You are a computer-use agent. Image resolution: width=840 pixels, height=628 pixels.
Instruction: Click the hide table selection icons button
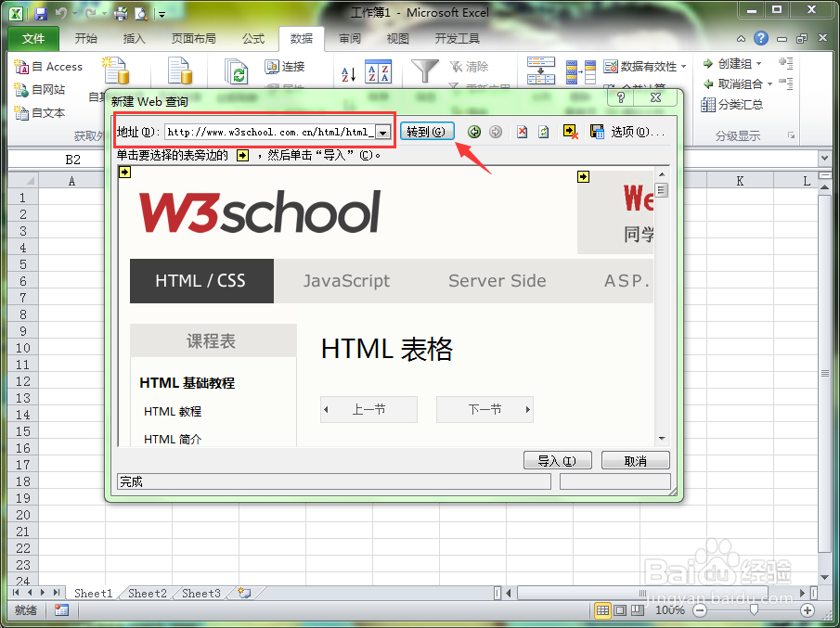click(571, 132)
